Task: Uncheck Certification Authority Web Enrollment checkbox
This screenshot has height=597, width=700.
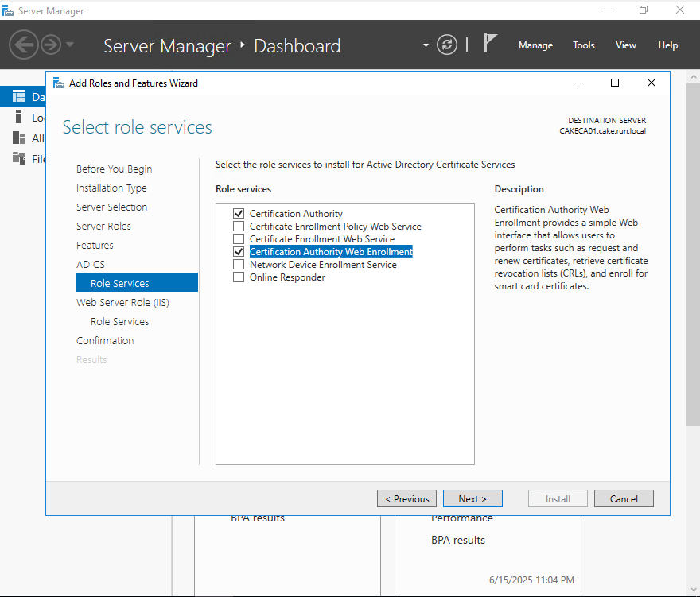Action: point(239,252)
